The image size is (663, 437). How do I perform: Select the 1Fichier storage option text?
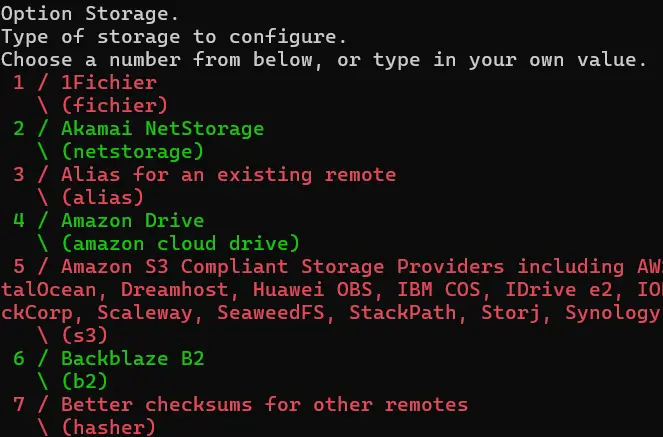point(108,83)
